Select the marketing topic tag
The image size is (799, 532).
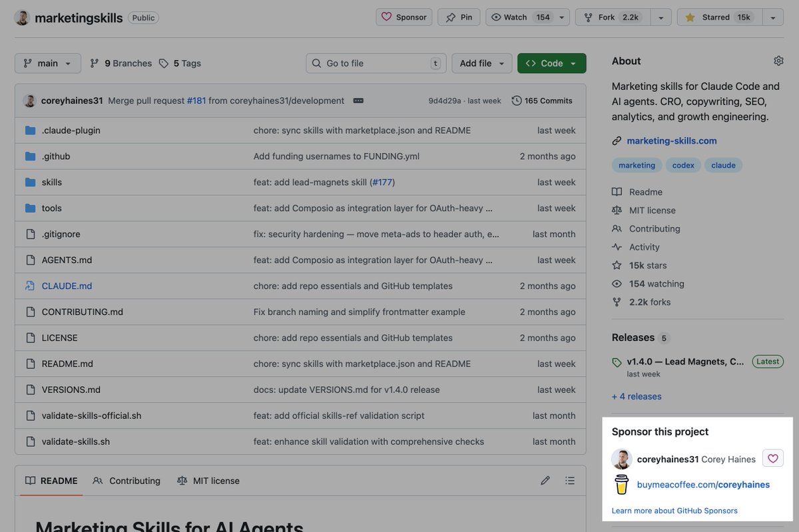(x=637, y=165)
